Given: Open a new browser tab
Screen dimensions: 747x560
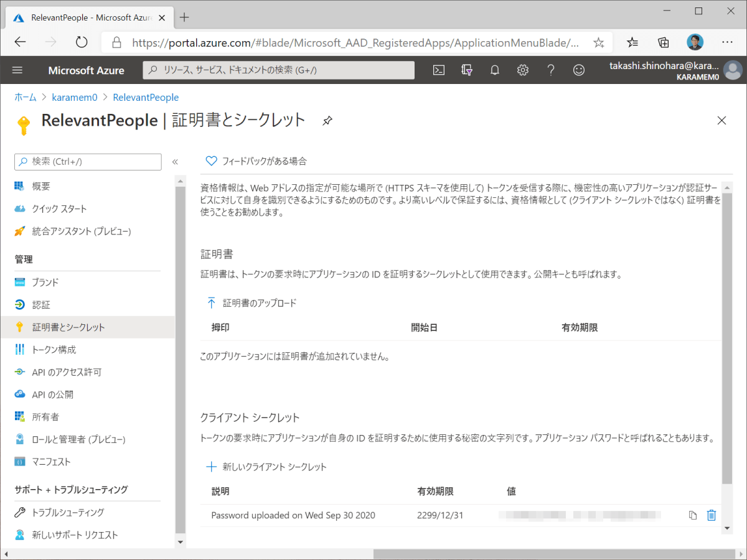Looking at the screenshot, I should click(x=184, y=17).
